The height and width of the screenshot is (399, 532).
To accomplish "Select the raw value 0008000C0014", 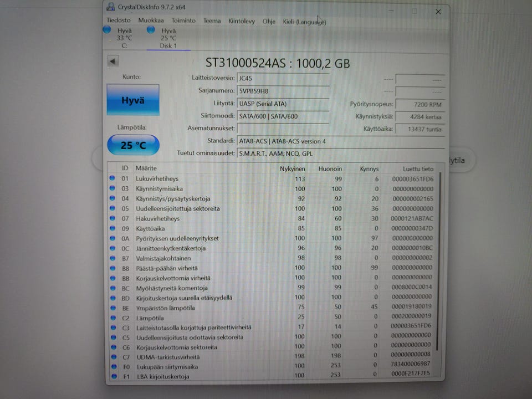I will [x=412, y=287].
